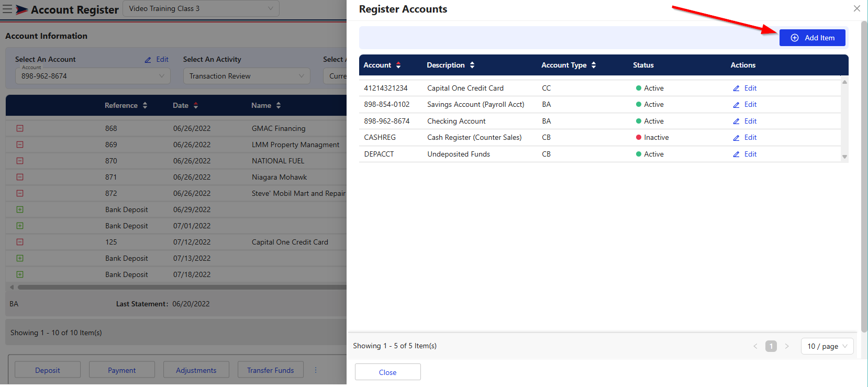Viewport: 868px width, 387px height.
Task: Open Transaction Review activity dropdown
Action: [x=247, y=76]
